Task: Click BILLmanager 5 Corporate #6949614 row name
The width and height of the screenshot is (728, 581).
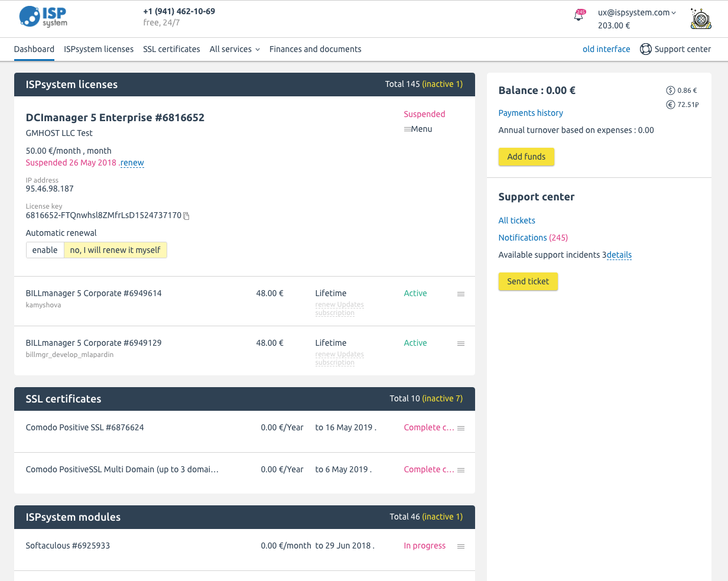Action: tap(94, 293)
